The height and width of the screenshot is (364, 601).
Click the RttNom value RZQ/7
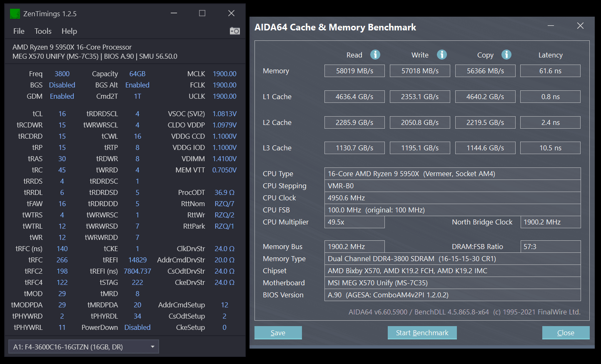tap(224, 204)
